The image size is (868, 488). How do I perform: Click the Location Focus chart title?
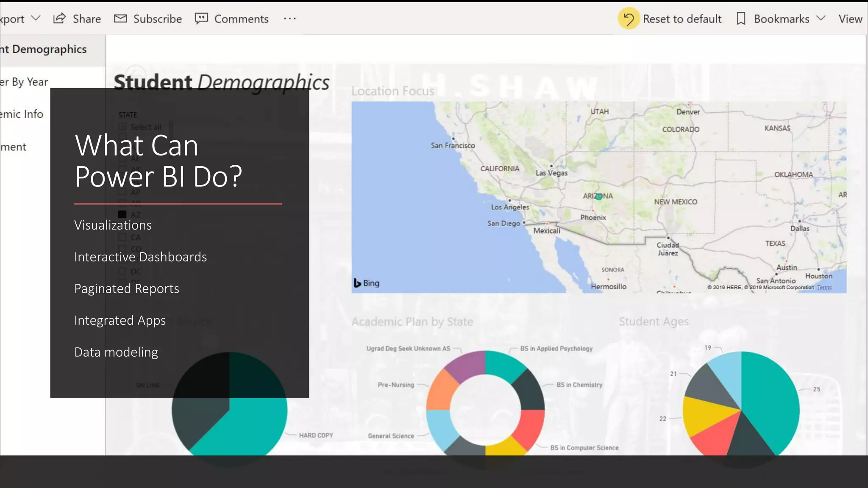393,91
